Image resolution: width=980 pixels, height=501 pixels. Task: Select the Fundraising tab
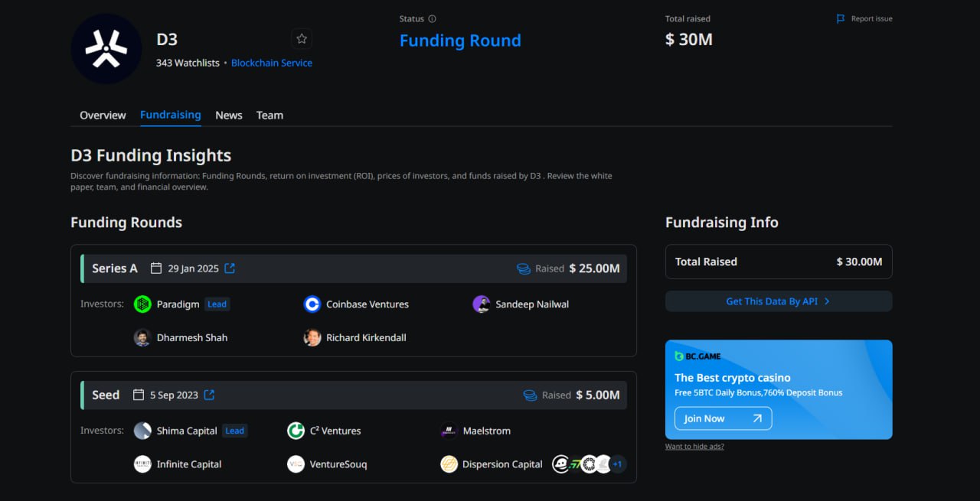[171, 115]
